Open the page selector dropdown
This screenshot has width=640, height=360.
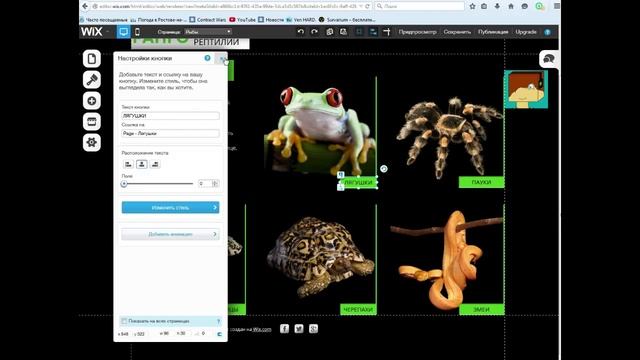tap(207, 32)
